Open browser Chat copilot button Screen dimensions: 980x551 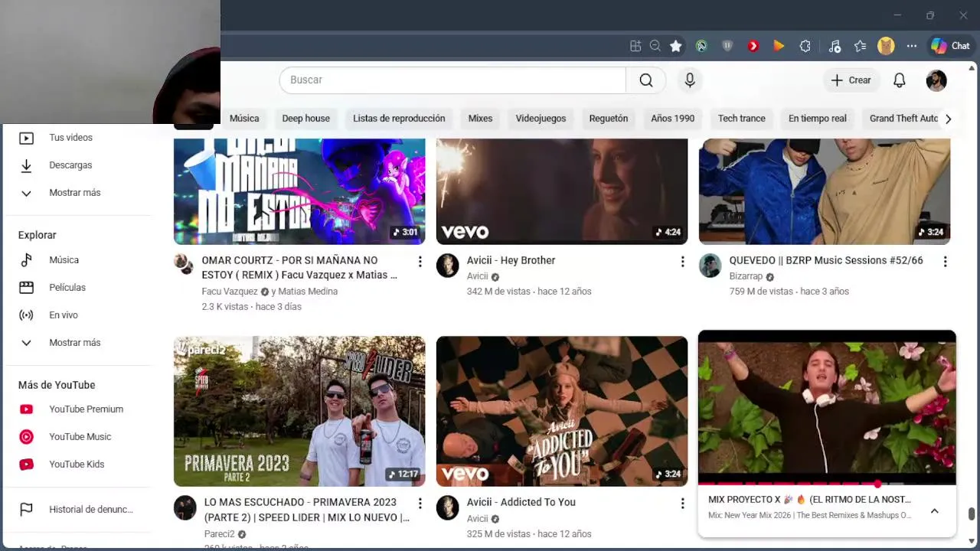[950, 46]
